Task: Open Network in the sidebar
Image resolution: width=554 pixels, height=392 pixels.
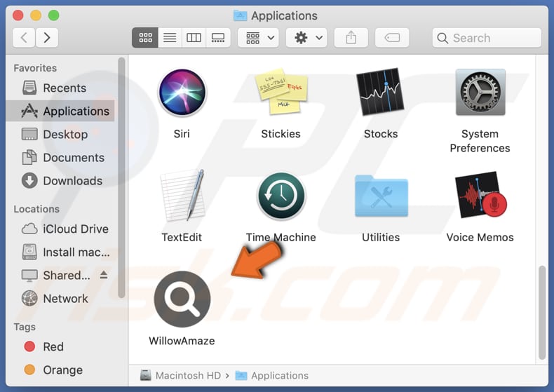Action: (x=60, y=299)
